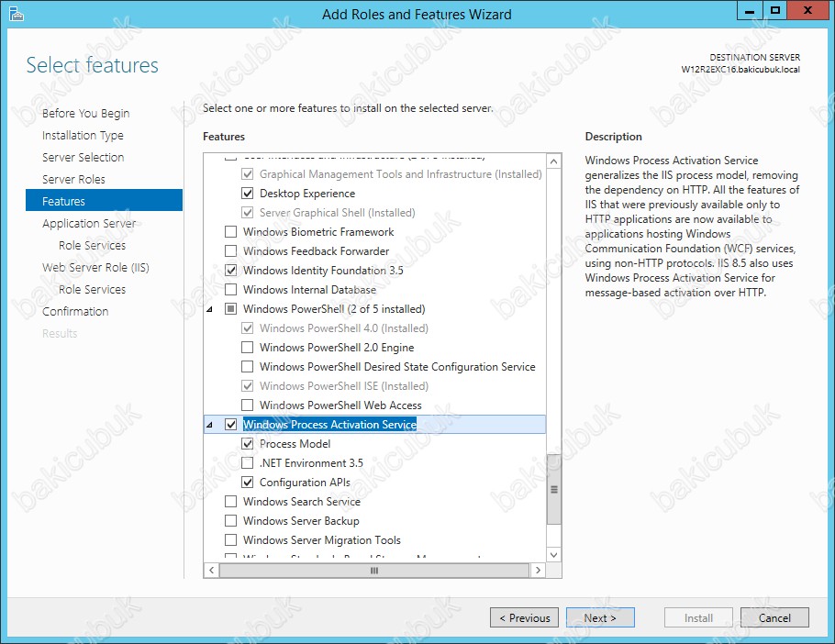Select the Windows Internal Database label

pos(309,290)
